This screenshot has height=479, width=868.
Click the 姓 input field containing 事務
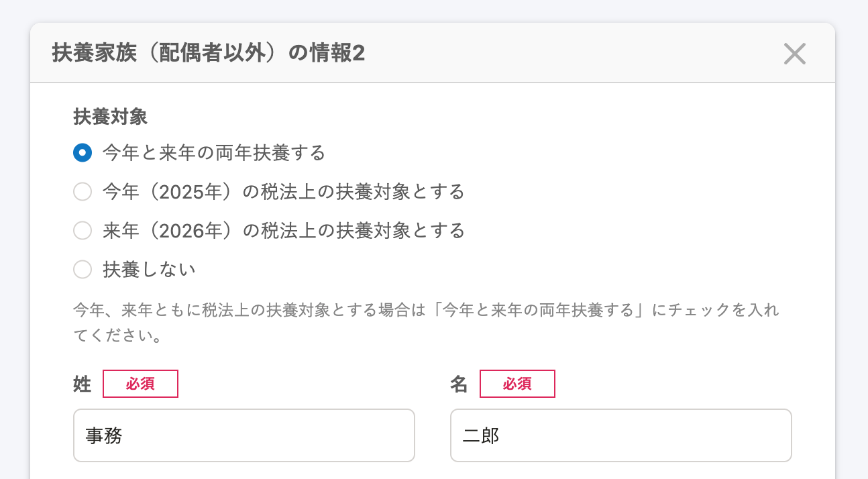point(243,435)
